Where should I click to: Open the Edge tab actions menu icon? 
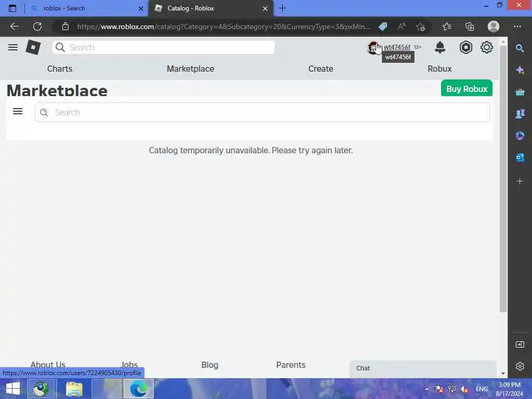[x=12, y=8]
